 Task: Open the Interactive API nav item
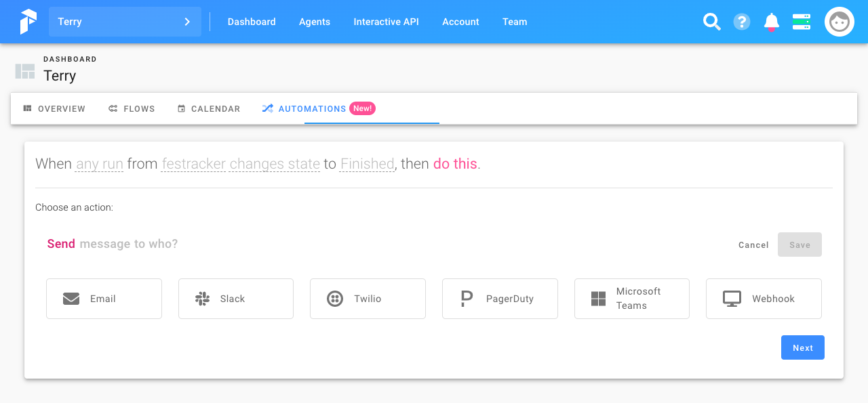pyautogui.click(x=386, y=22)
